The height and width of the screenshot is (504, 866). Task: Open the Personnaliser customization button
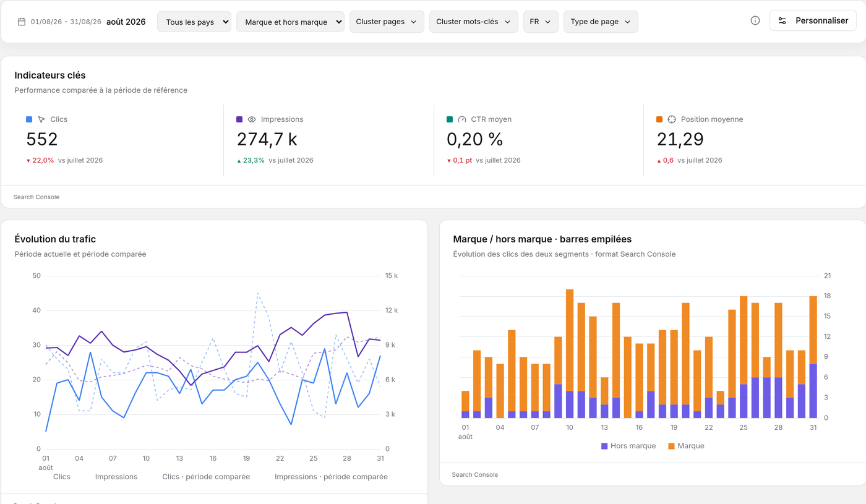(x=813, y=20)
